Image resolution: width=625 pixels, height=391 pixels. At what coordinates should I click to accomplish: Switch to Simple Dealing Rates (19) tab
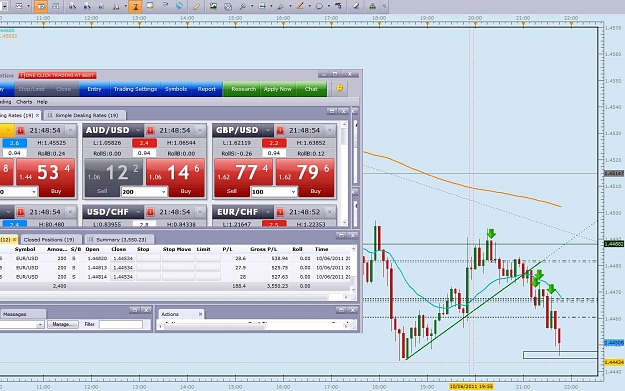(x=85, y=115)
